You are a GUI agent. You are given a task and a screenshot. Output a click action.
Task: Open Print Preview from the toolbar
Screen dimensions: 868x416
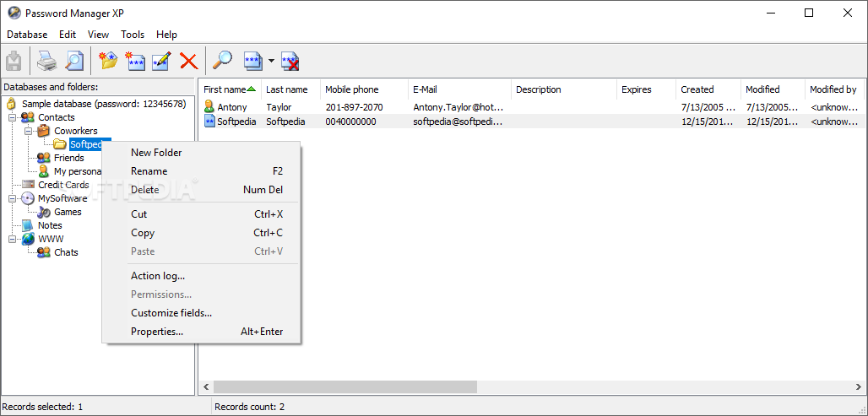pyautogui.click(x=74, y=60)
